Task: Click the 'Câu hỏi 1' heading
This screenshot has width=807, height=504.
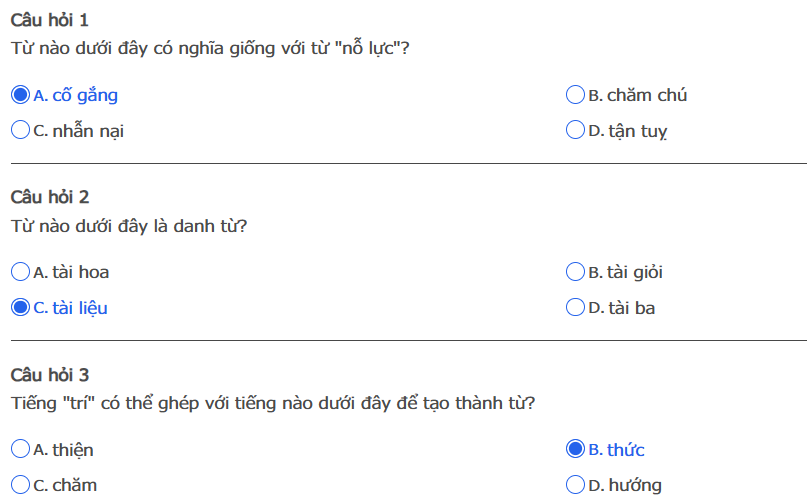Action: (50, 20)
